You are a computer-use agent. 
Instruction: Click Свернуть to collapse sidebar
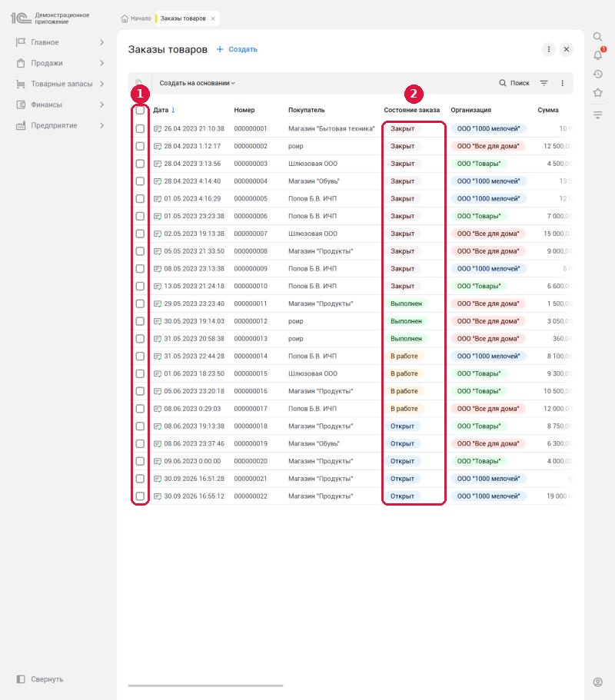point(40,679)
